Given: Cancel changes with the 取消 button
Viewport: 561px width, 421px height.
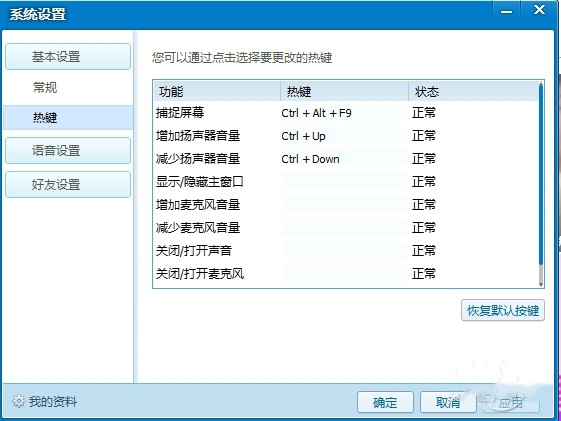Looking at the screenshot, I should point(448,402).
